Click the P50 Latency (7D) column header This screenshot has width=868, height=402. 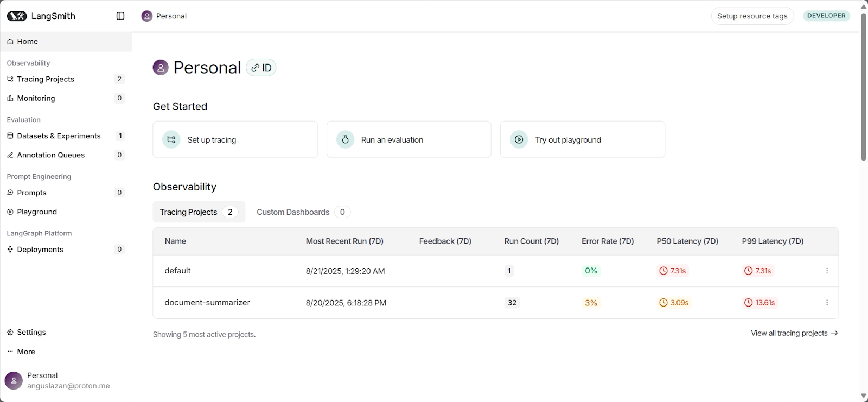pos(687,241)
